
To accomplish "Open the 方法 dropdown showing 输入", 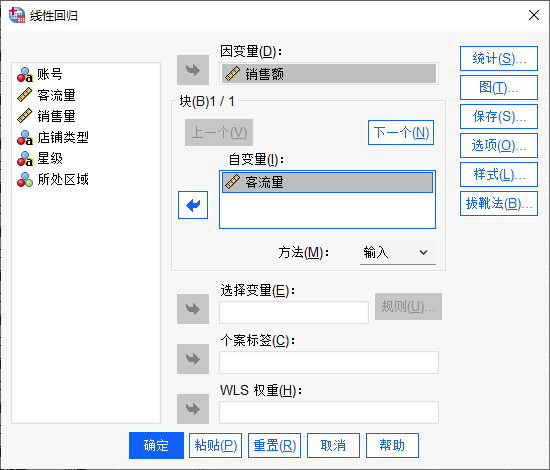I will click(398, 252).
